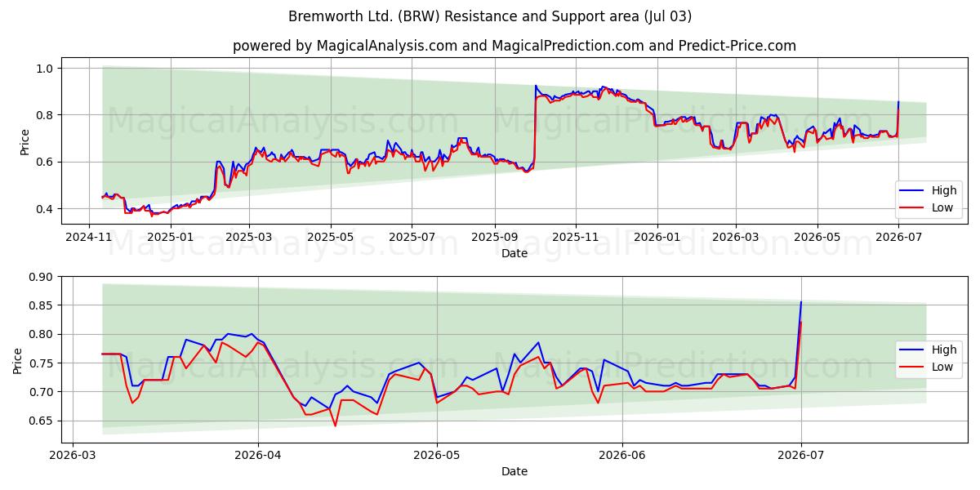Click the '1.0' y-axis label on the top chart
The width and height of the screenshot is (980, 490).
(46, 68)
